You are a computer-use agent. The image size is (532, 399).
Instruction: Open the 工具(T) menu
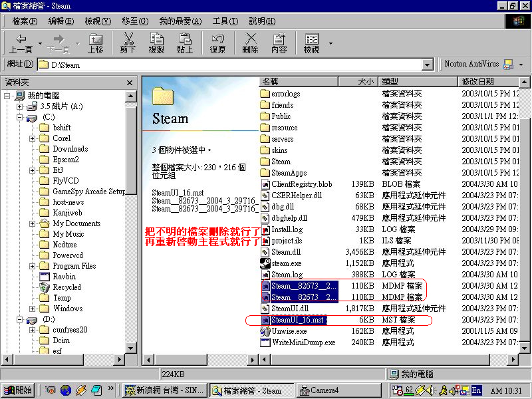point(225,21)
